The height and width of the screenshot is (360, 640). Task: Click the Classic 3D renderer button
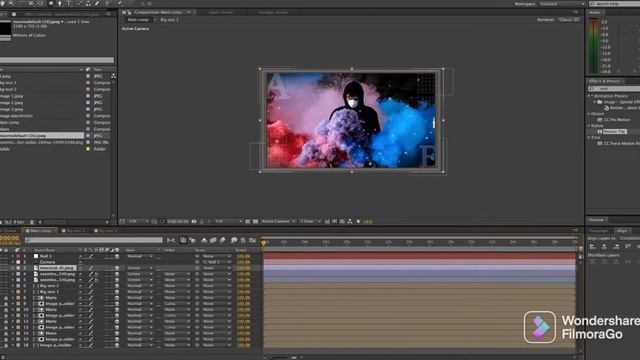click(x=569, y=20)
